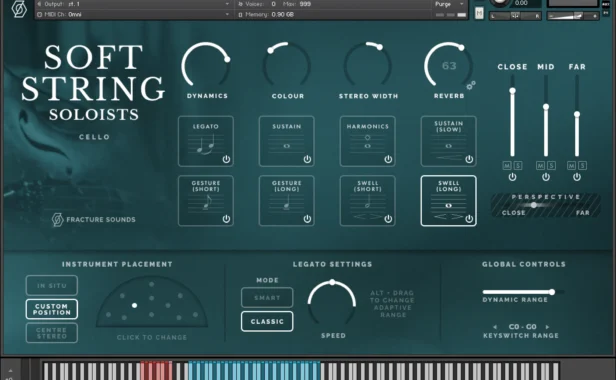The height and width of the screenshot is (380, 616).
Task: Mute the Close microphone
Action: [507, 166]
